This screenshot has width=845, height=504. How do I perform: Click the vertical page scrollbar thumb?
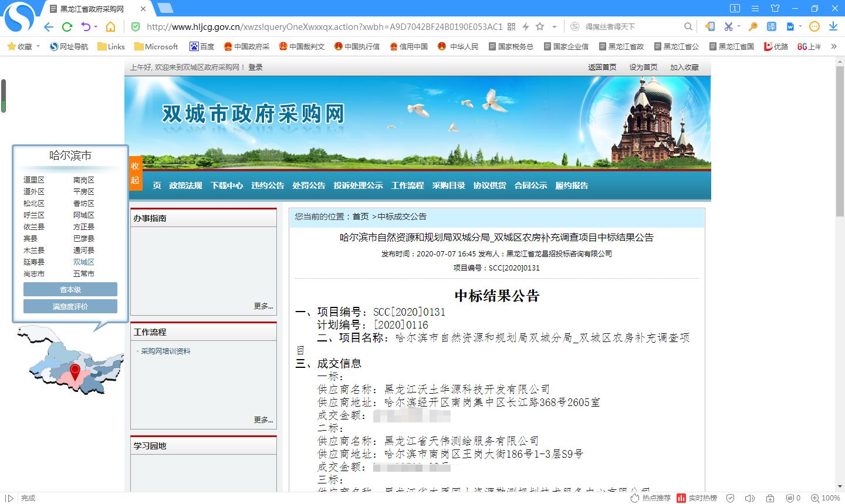coord(840,141)
